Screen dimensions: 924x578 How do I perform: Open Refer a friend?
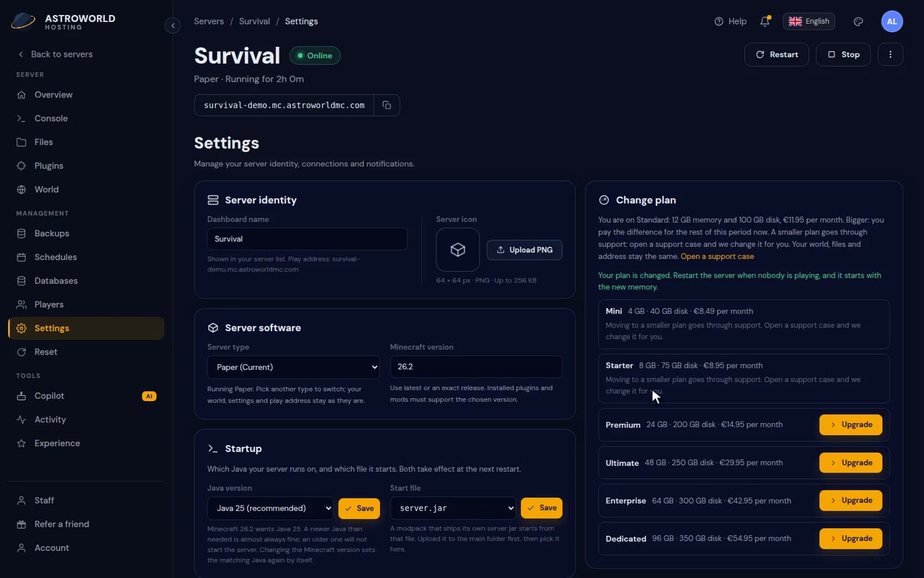(87, 524)
